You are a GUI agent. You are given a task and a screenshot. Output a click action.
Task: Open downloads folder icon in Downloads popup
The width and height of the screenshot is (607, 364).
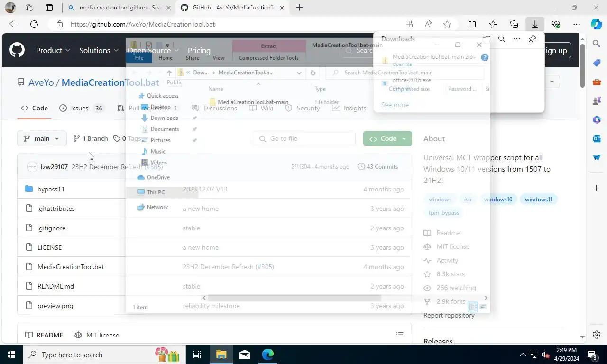(486, 39)
